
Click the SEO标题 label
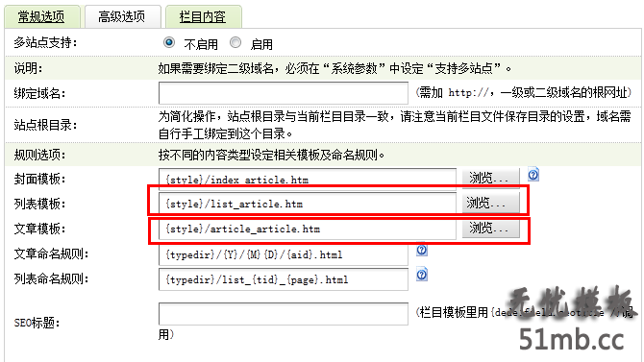[37, 323]
